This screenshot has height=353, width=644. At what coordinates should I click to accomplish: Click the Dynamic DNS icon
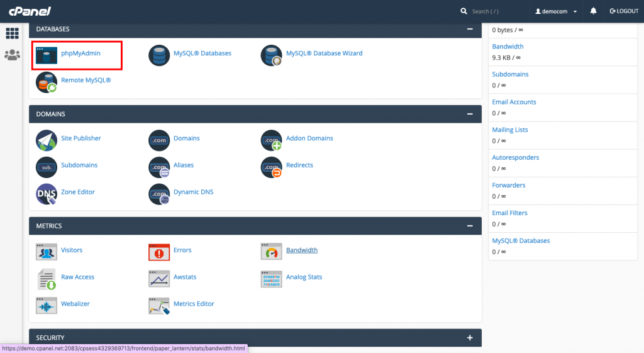pos(159,194)
